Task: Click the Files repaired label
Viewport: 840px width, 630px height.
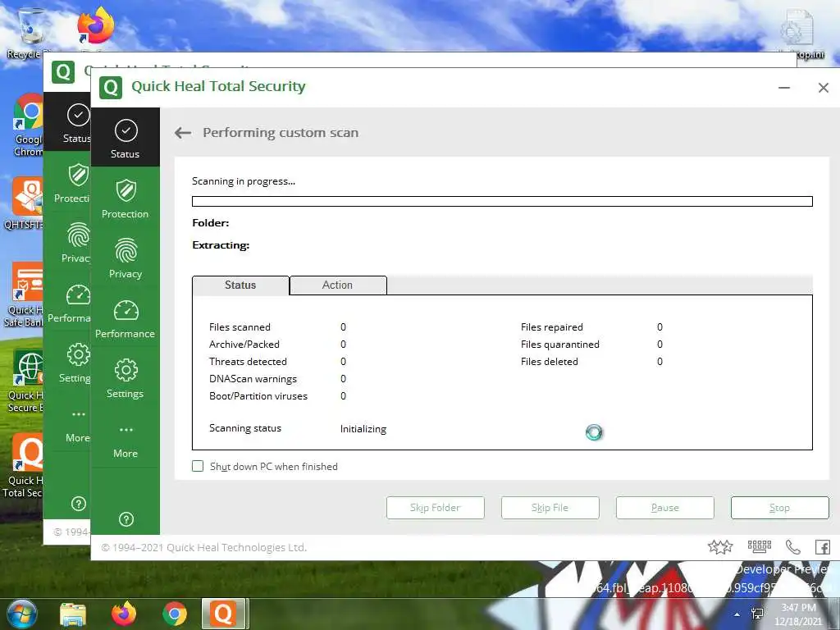Action: coord(552,326)
